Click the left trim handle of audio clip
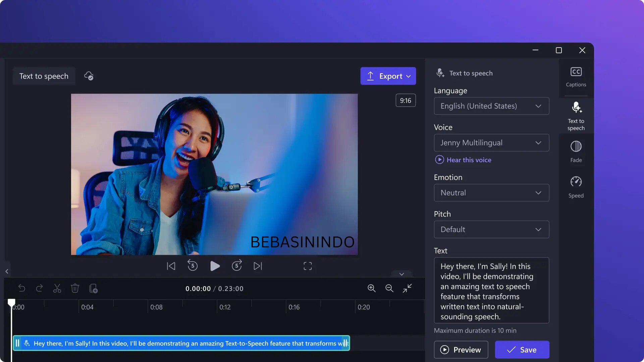The image size is (644, 362). coord(17,343)
